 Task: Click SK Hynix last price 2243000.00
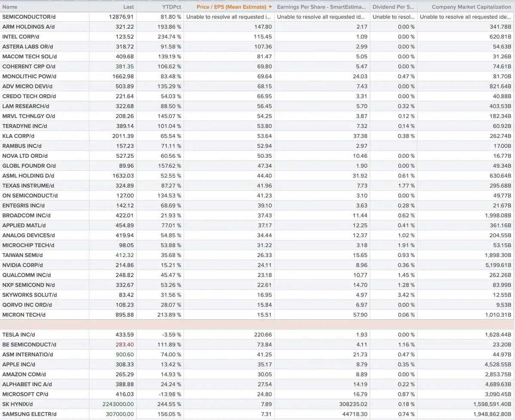118,404
